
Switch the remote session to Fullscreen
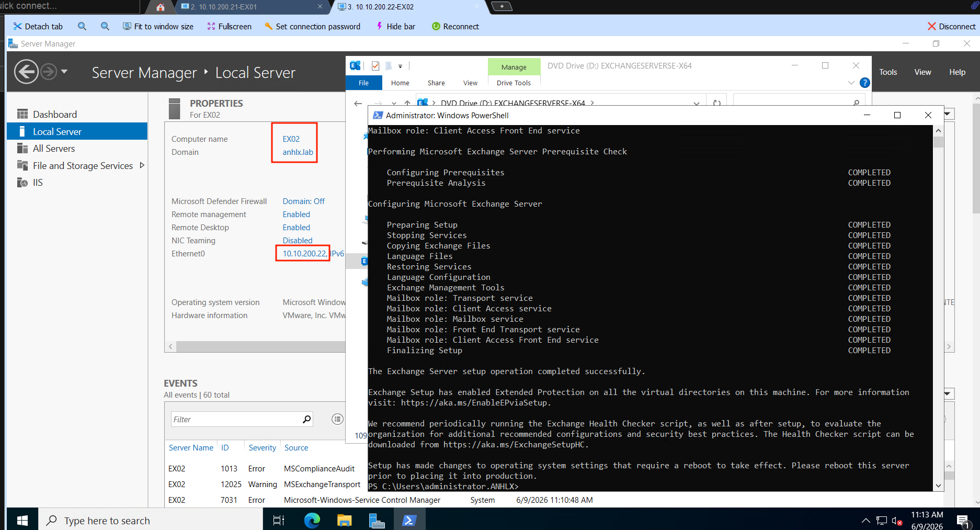(x=229, y=26)
